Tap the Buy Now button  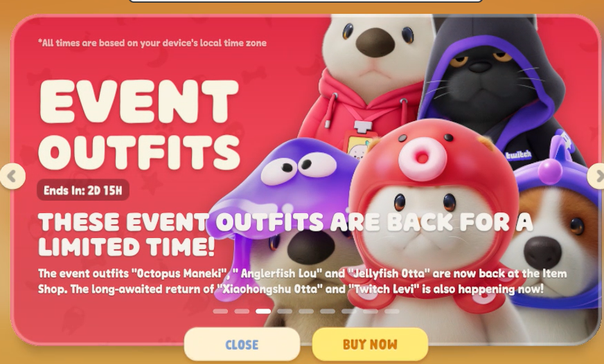pos(370,344)
